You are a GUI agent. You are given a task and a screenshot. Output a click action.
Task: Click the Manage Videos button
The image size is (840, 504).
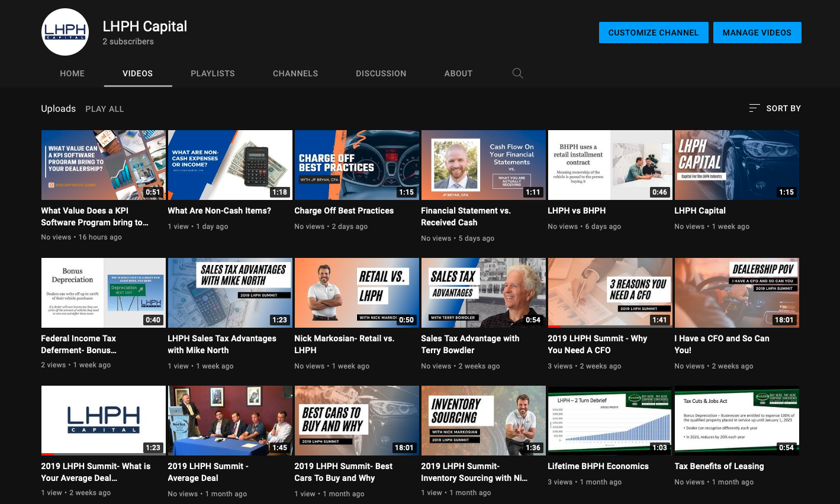click(x=757, y=33)
